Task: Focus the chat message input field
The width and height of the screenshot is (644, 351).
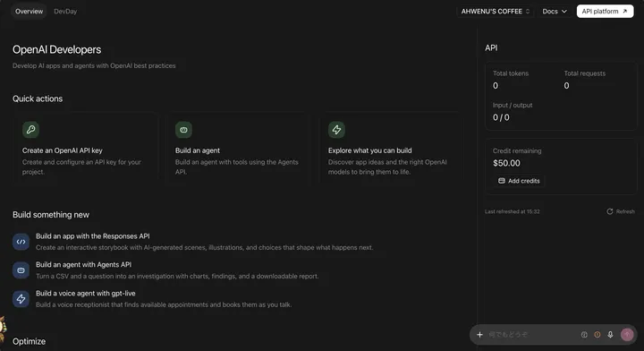Action: pyautogui.click(x=532, y=335)
